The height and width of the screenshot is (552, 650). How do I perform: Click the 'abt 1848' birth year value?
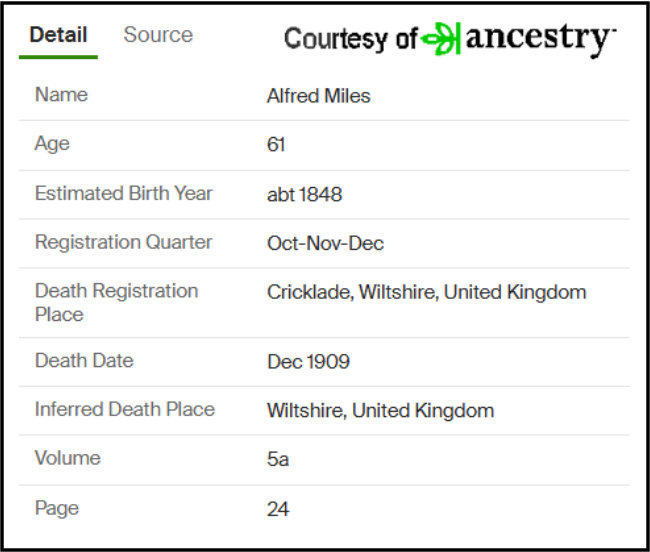[304, 195]
